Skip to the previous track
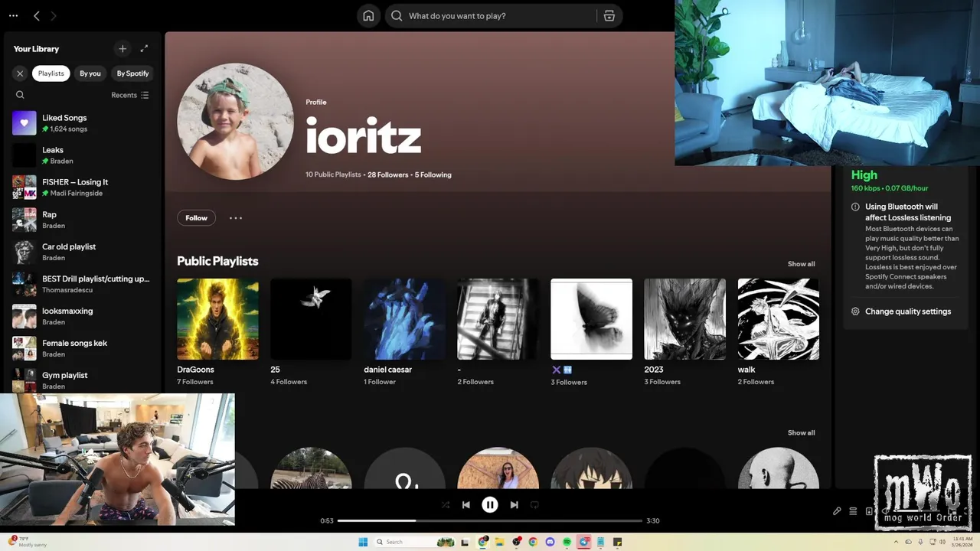The image size is (980, 551). click(x=465, y=504)
